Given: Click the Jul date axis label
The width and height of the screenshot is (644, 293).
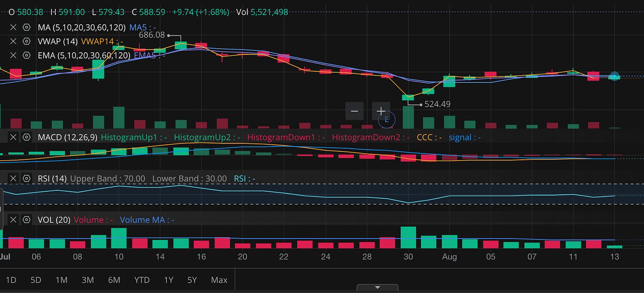Looking at the screenshot, I should [x=5, y=256].
